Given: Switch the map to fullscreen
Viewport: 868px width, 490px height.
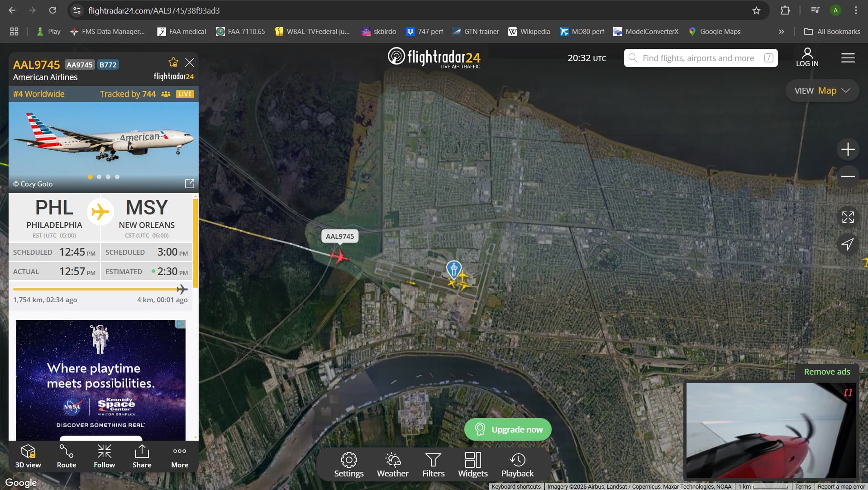Looking at the screenshot, I should tap(848, 217).
